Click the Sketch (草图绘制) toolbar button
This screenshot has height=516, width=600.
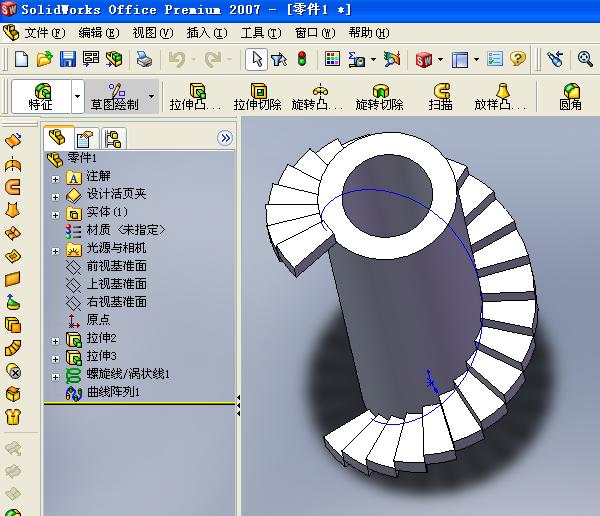coord(115,96)
